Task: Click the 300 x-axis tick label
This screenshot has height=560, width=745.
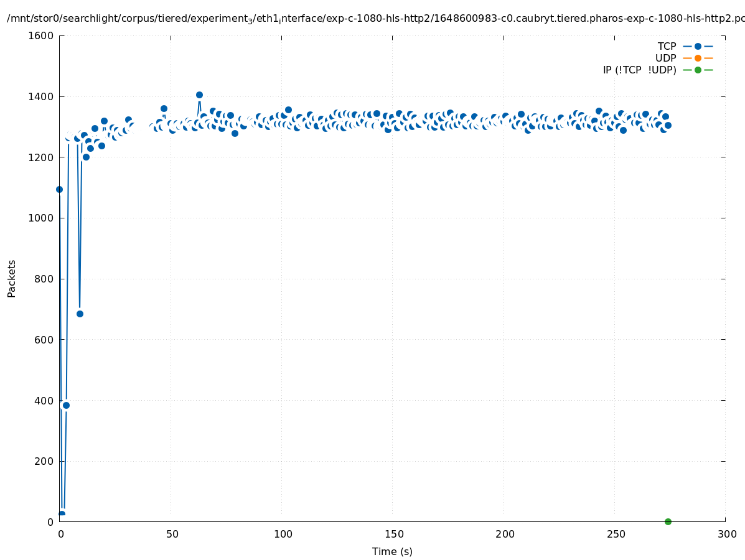Action: (x=726, y=534)
